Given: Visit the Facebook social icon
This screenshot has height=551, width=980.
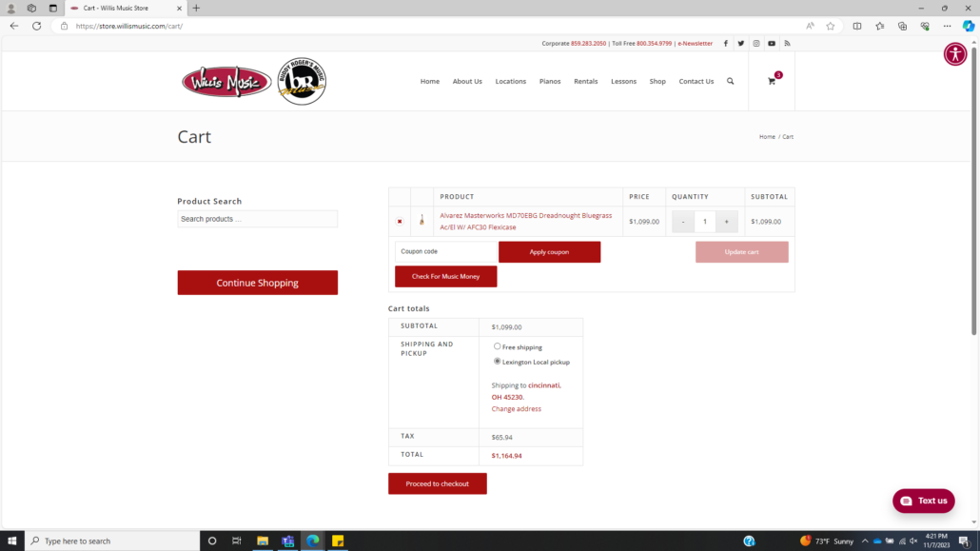Looking at the screenshot, I should point(726,44).
